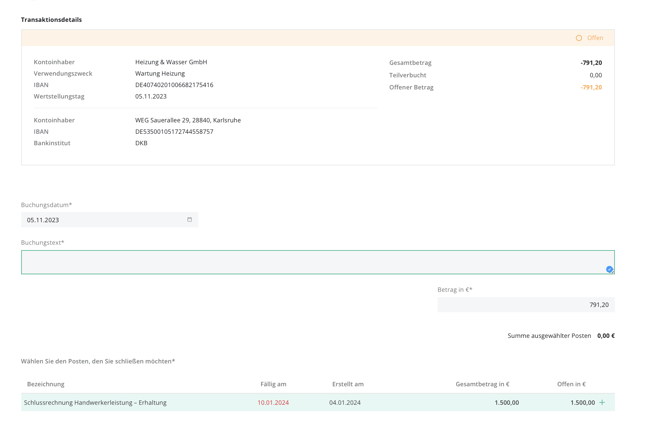Select the WEG Sauerallee account holder text
Screen dimensions: 667x433
pyautogui.click(x=188, y=120)
